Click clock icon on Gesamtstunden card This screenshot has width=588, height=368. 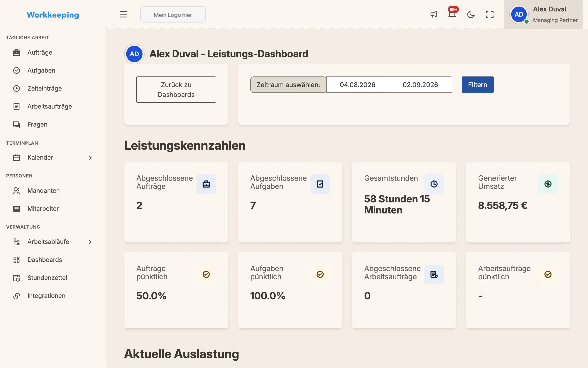click(x=434, y=184)
